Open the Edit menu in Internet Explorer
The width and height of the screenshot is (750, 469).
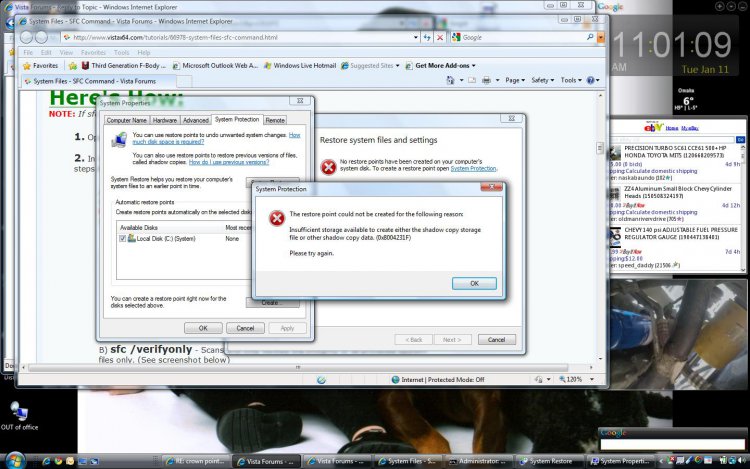click(x=46, y=53)
